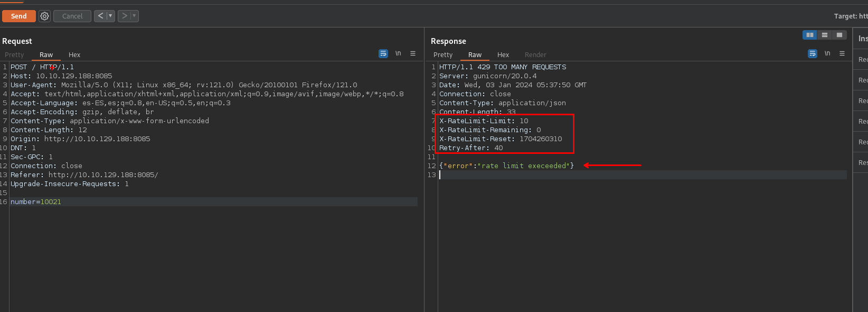
Task: Click the number=10021 request body line
Action: (x=36, y=202)
